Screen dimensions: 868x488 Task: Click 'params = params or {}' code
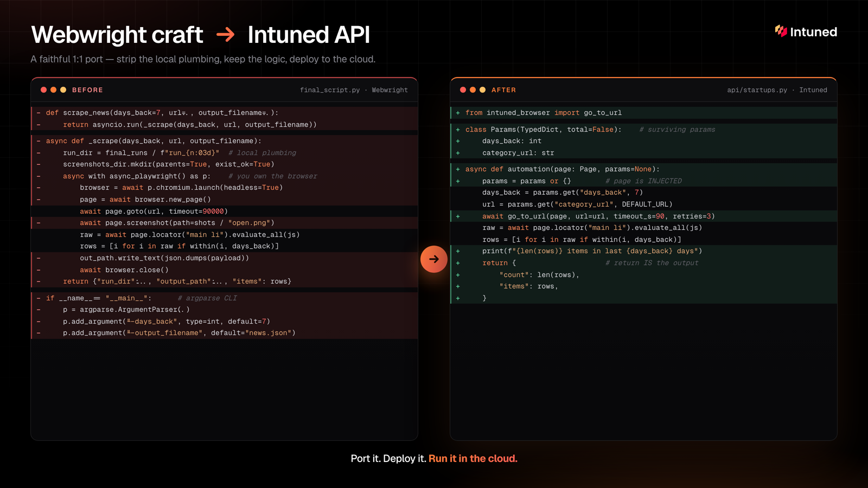pos(526,181)
